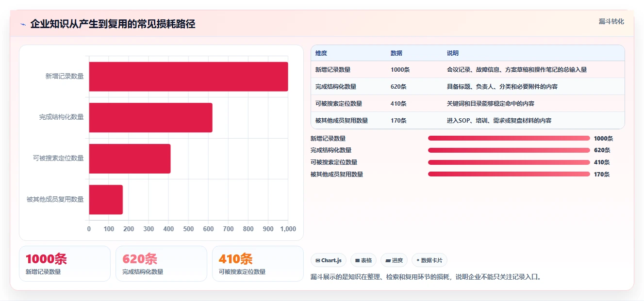Click the description 关键词和目录能够稳定命中的内容

pyautogui.click(x=491, y=104)
